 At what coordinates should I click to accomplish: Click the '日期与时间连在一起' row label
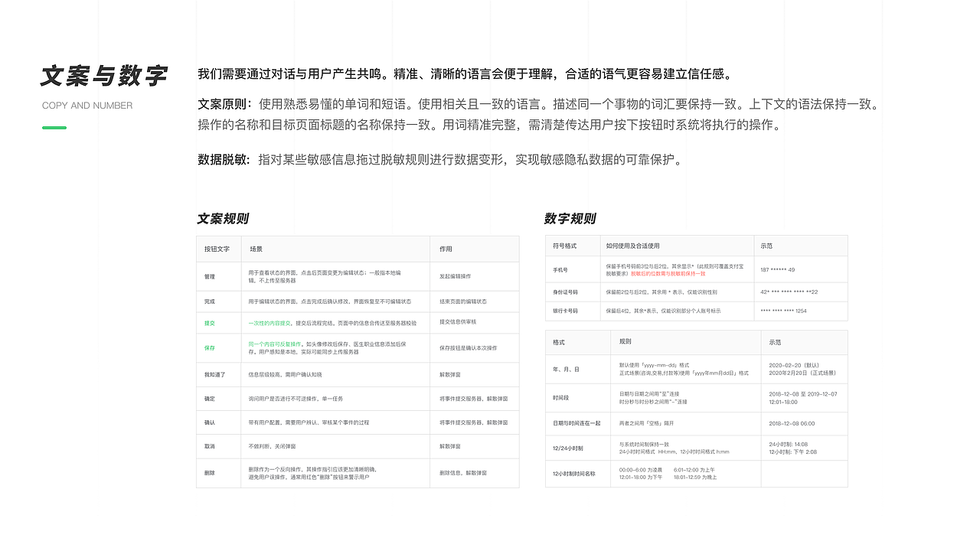577,423
